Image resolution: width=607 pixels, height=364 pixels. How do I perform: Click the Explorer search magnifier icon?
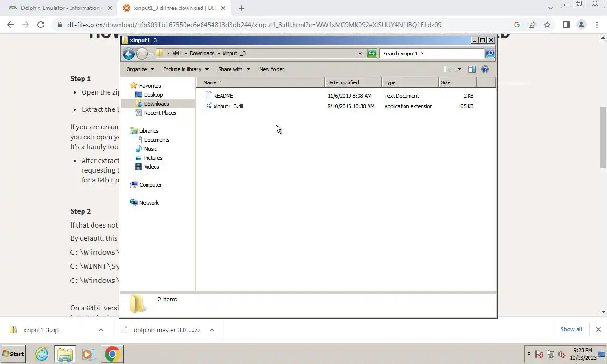coord(490,54)
